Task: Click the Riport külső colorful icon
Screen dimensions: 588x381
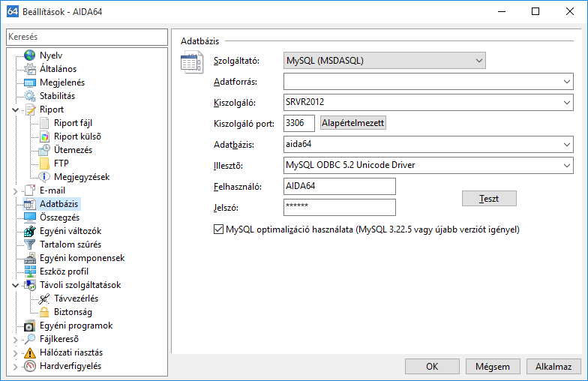Action: click(x=44, y=136)
